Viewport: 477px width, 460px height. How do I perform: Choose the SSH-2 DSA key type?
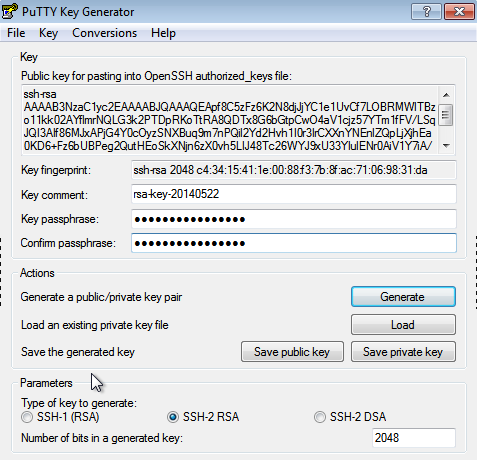(319, 417)
